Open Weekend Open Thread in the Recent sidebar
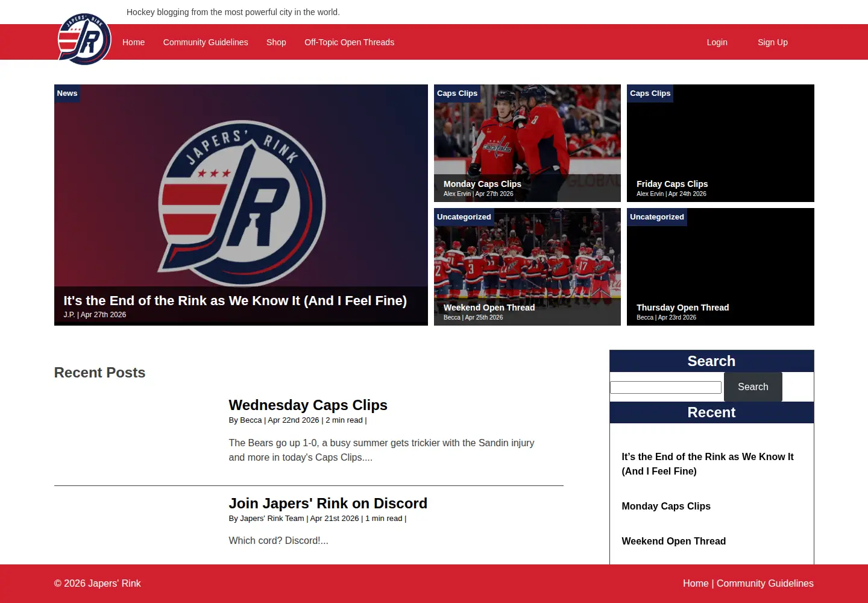This screenshot has height=603, width=868. tap(673, 541)
